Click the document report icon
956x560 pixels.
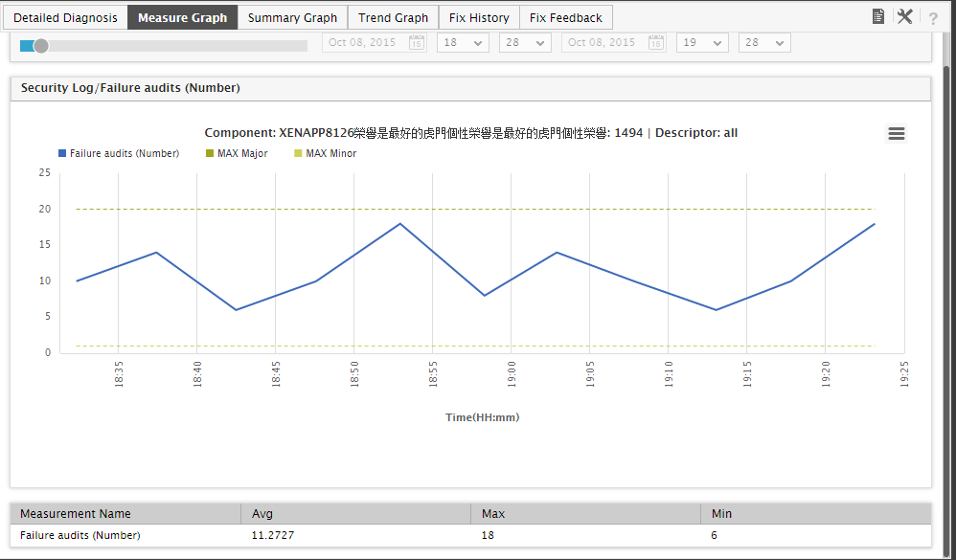(878, 17)
